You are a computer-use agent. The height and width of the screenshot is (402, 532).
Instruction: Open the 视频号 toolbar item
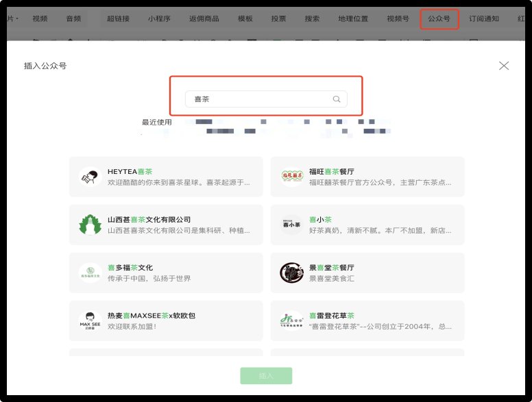(x=398, y=18)
